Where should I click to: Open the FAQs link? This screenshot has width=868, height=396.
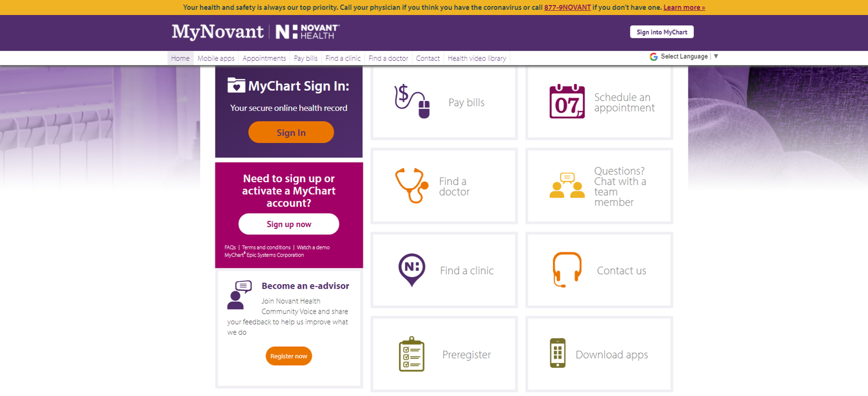click(x=230, y=247)
